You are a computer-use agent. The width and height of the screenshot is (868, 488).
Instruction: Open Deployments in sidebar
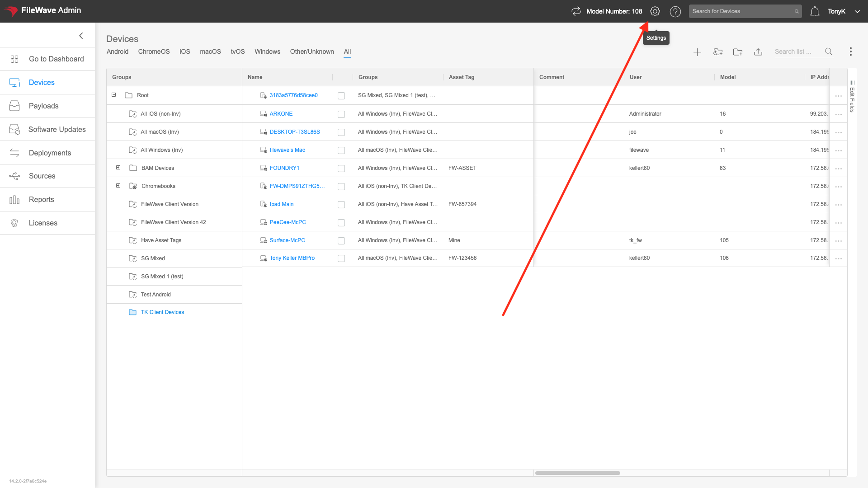(x=47, y=153)
